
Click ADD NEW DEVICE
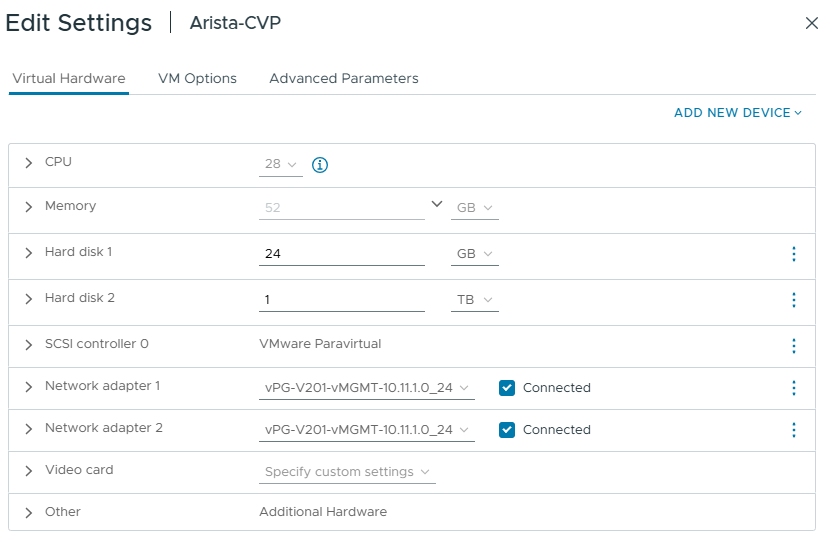[738, 113]
